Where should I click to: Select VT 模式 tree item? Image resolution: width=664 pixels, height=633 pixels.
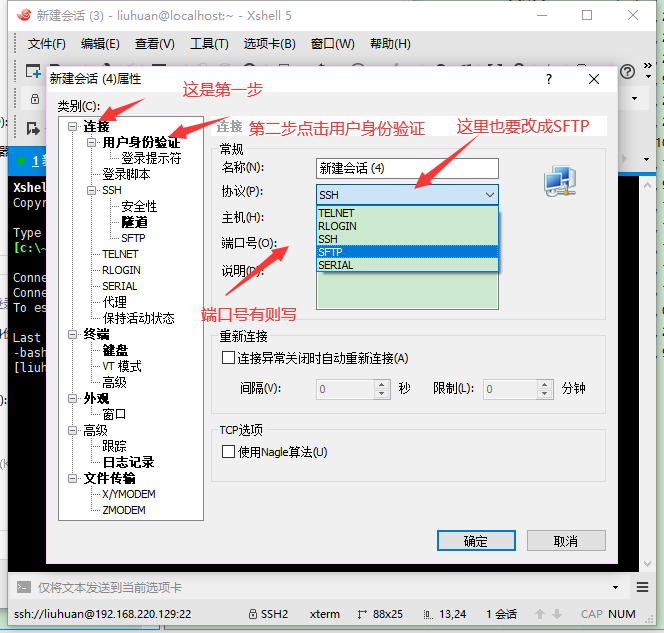[122, 366]
